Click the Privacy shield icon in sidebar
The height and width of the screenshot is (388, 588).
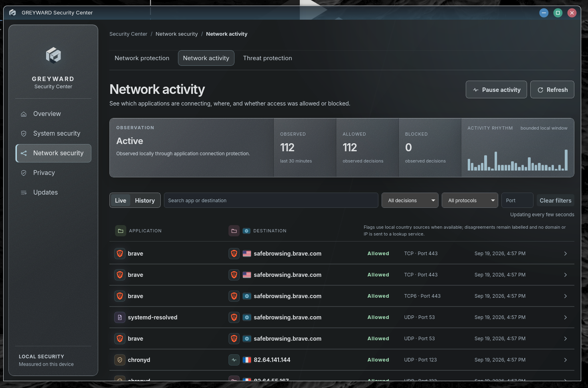(24, 173)
